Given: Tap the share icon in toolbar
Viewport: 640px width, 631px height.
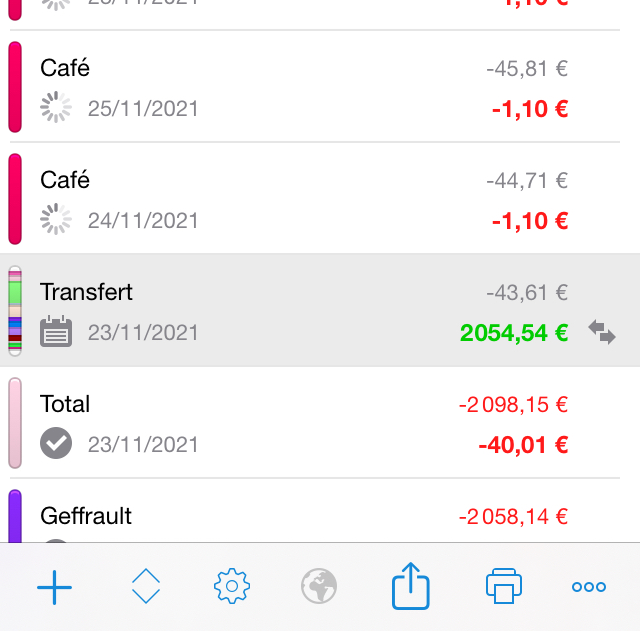Looking at the screenshot, I should pyautogui.click(x=410, y=586).
